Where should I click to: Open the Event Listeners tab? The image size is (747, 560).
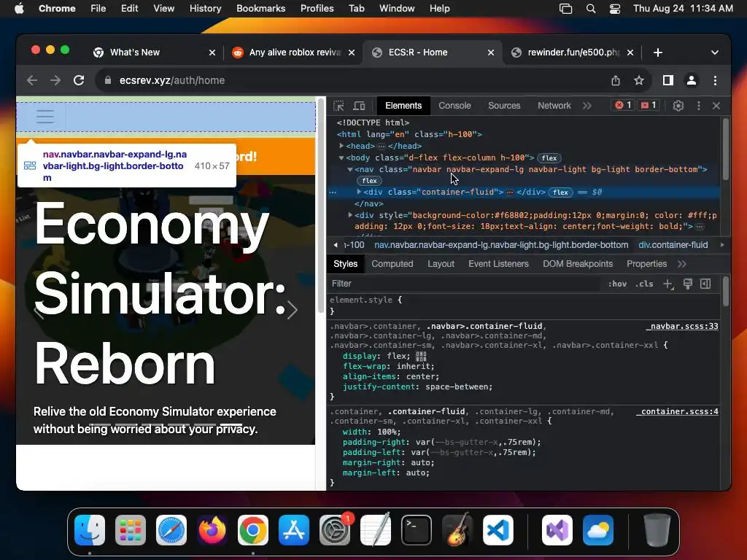(x=498, y=264)
